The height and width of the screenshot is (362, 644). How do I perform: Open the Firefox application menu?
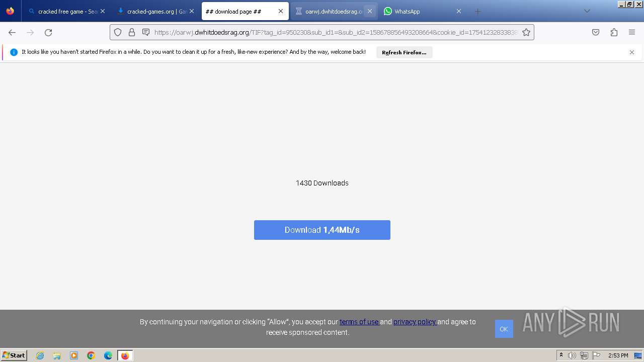(632, 32)
